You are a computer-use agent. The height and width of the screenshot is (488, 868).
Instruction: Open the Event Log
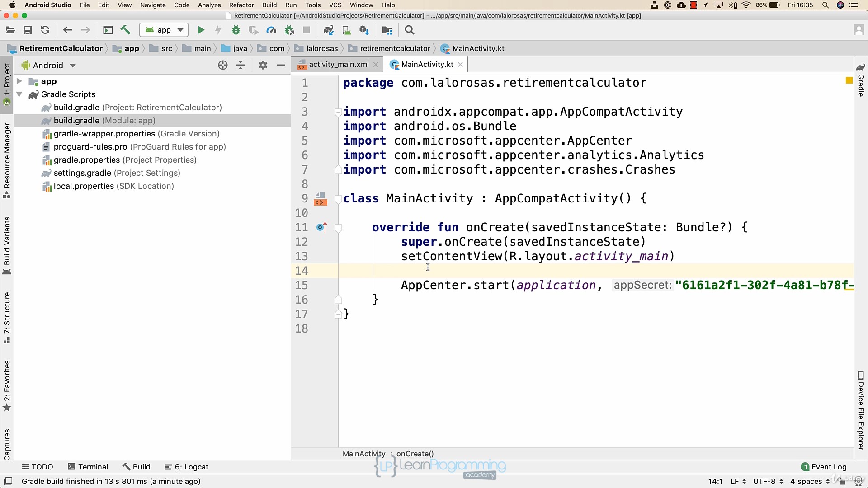824,467
